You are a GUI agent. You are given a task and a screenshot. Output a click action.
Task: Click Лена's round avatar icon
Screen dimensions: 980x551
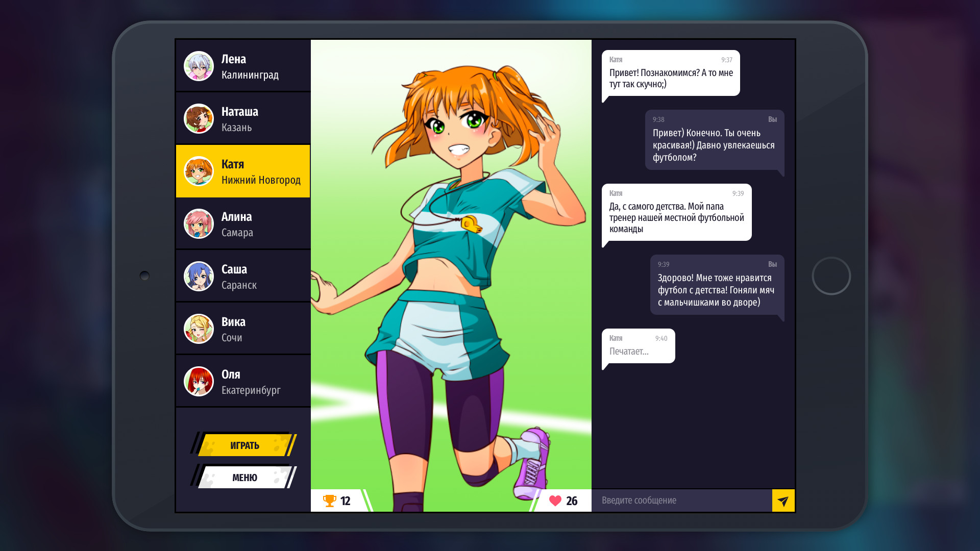199,66
